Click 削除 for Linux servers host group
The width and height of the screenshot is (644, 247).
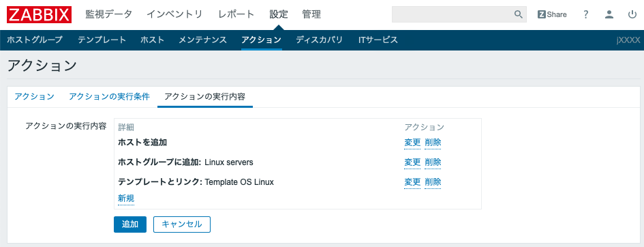pyautogui.click(x=433, y=162)
